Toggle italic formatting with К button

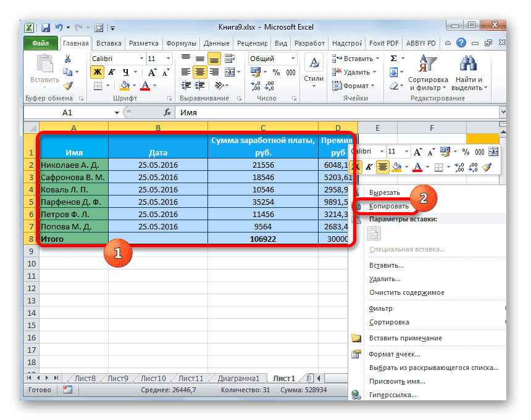pyautogui.click(x=112, y=71)
